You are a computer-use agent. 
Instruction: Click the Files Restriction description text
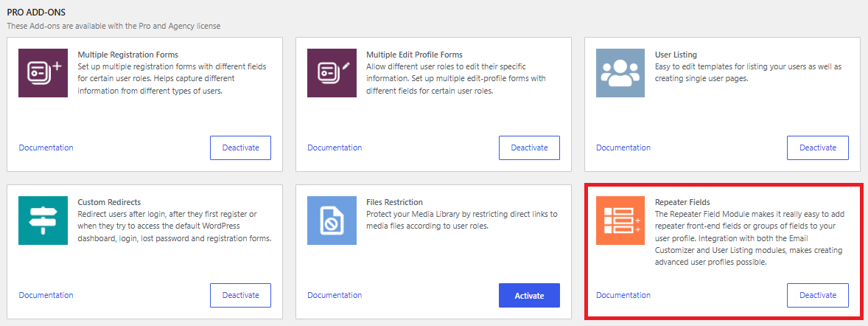(x=462, y=220)
